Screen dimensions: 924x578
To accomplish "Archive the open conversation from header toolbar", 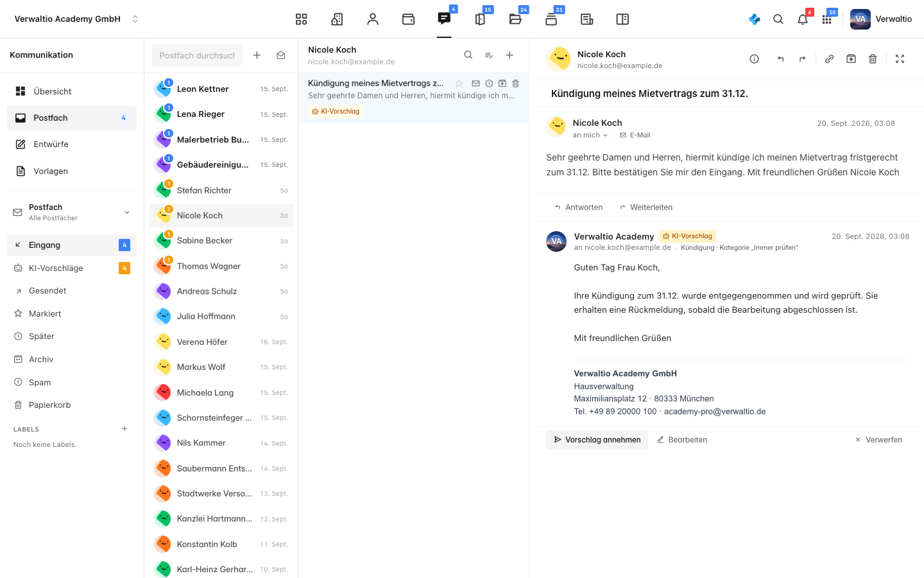I will (851, 59).
